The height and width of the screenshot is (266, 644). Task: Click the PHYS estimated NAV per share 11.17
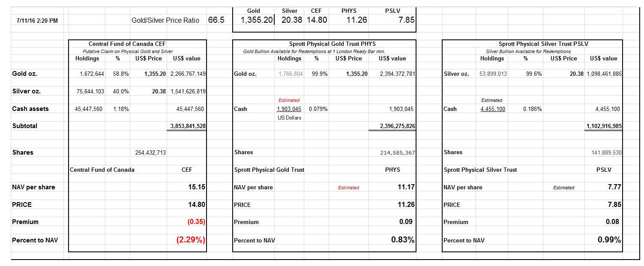pos(406,187)
